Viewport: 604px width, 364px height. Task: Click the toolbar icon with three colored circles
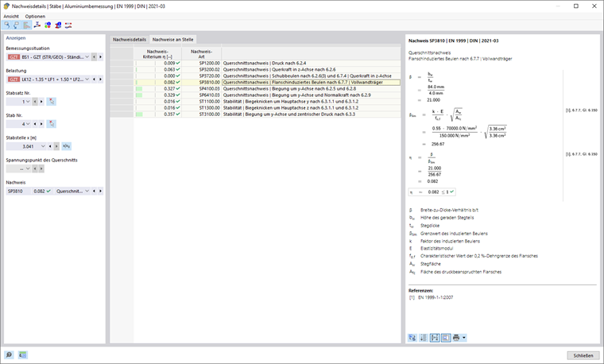48,25
